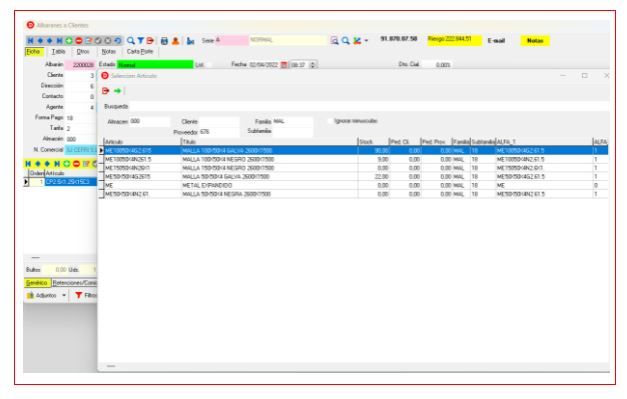Click the Familia field in dialog
627x399 pixels.
tap(293, 122)
